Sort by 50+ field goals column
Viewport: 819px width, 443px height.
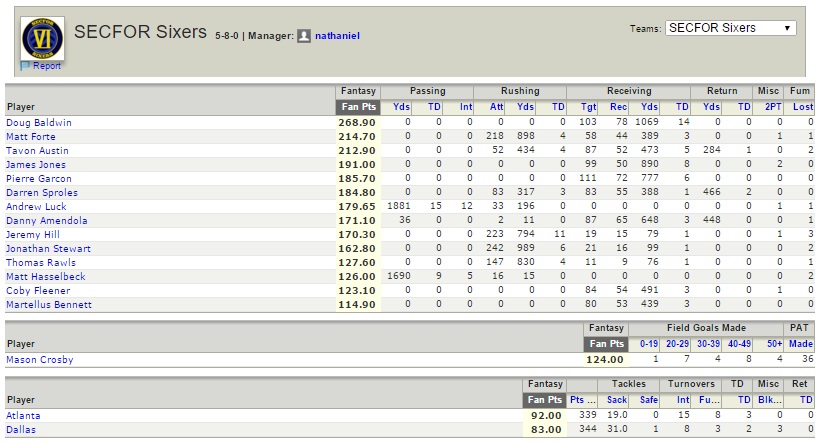tap(775, 344)
